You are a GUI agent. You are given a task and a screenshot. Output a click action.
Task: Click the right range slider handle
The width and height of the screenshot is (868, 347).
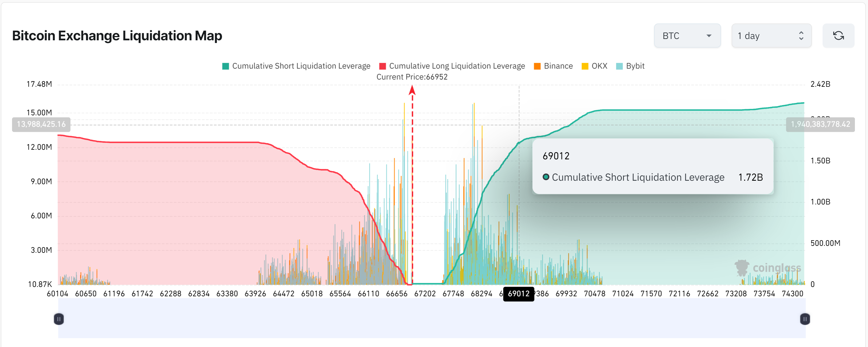point(805,319)
